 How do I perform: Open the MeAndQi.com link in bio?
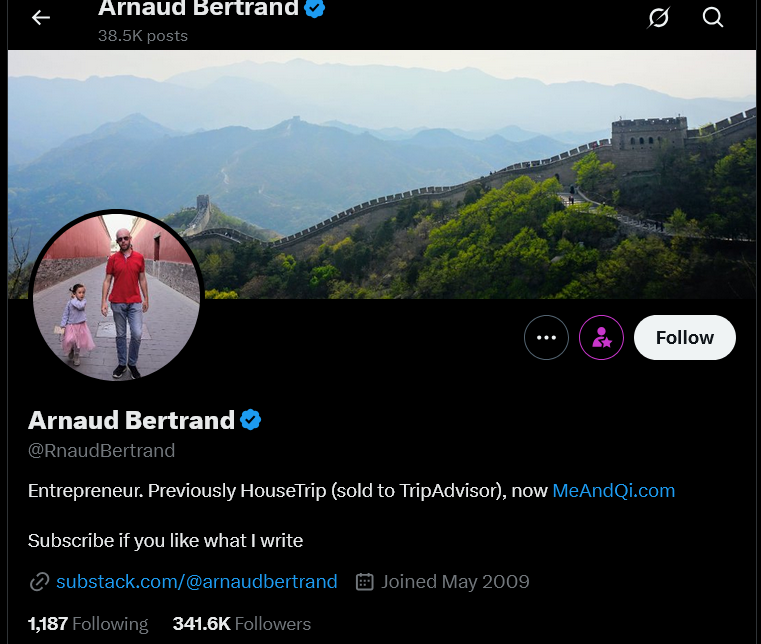point(613,491)
